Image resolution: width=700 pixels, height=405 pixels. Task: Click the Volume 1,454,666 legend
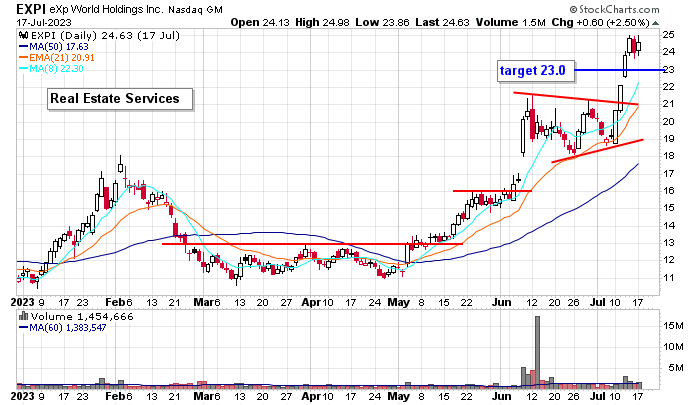[x=82, y=317]
